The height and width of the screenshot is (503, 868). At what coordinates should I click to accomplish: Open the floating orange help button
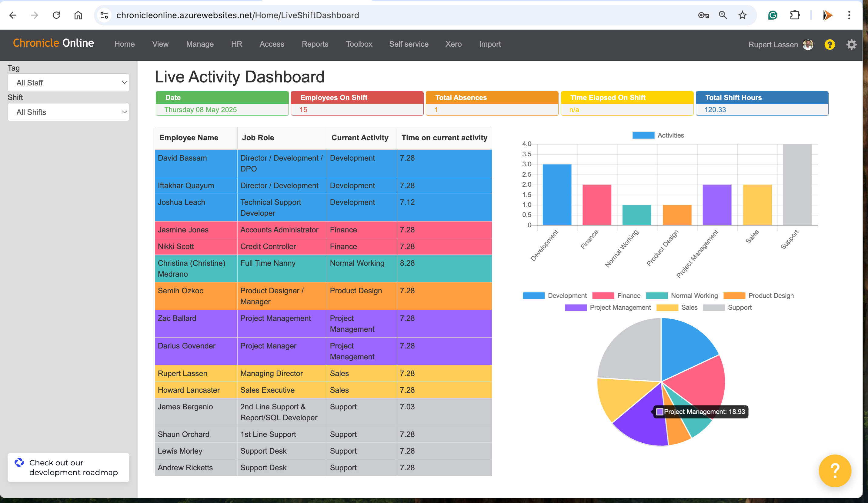pyautogui.click(x=835, y=470)
